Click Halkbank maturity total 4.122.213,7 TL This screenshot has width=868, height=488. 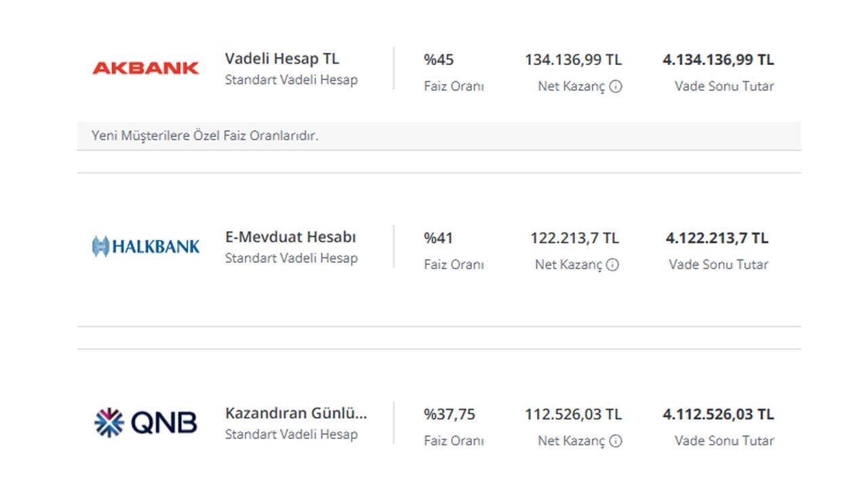717,238
